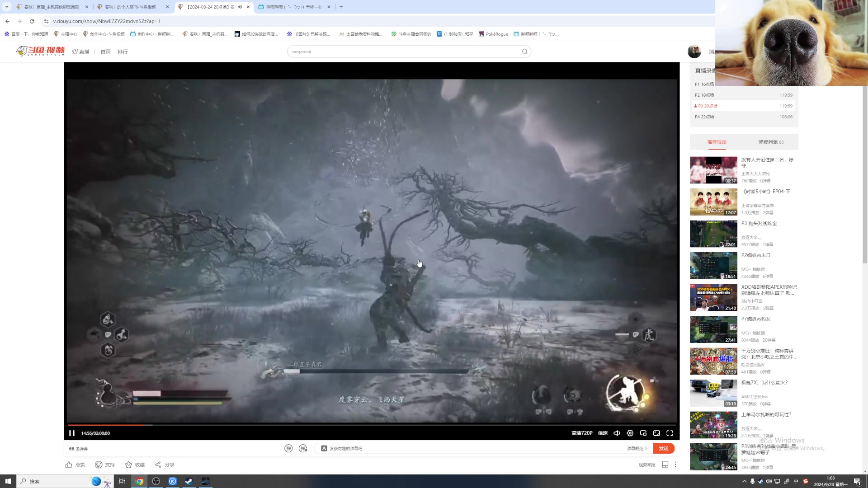This screenshot has height=488, width=868.
Task: Select the P2 18点场 part
Action: [x=744, y=95]
